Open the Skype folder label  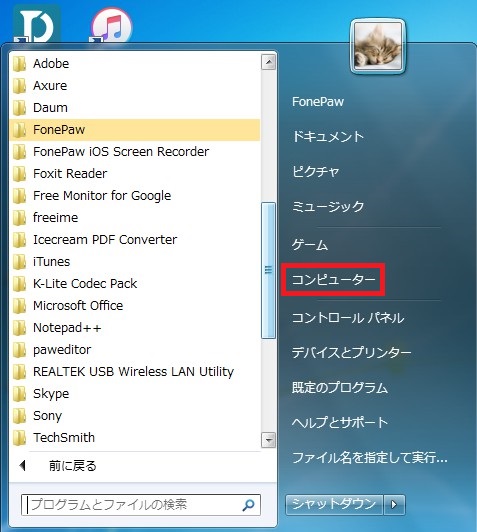[51, 394]
